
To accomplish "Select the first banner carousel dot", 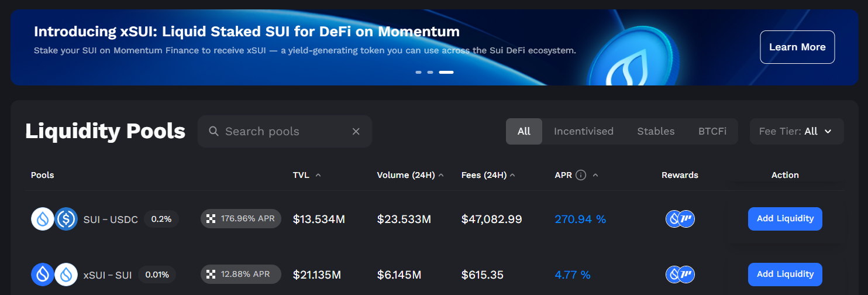I will click(x=419, y=72).
